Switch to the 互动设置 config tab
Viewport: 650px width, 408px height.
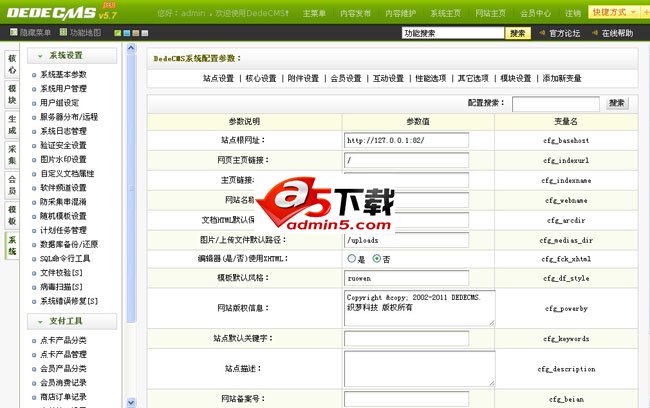388,78
